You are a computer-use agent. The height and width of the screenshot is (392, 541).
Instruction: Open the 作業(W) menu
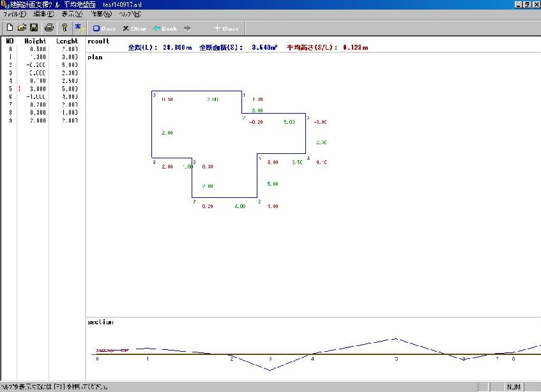coord(102,14)
